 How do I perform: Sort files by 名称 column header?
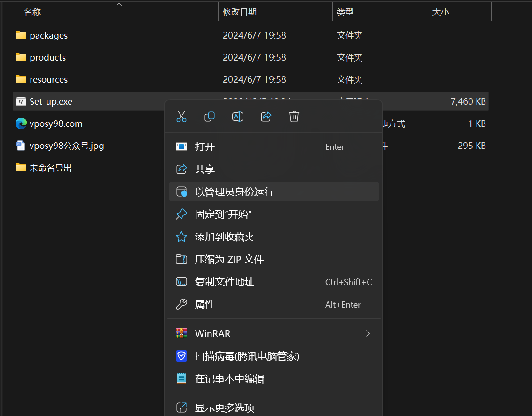33,12
